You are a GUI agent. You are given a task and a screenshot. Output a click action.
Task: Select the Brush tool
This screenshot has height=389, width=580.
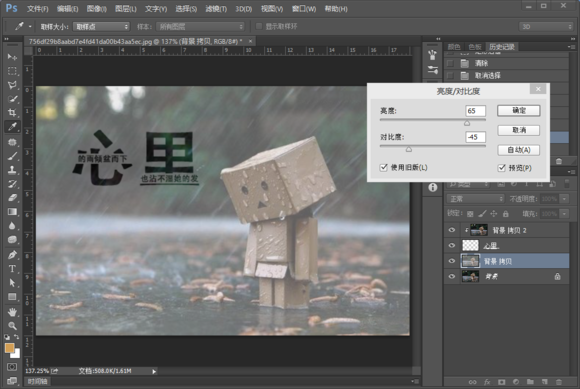pyautogui.click(x=12, y=156)
